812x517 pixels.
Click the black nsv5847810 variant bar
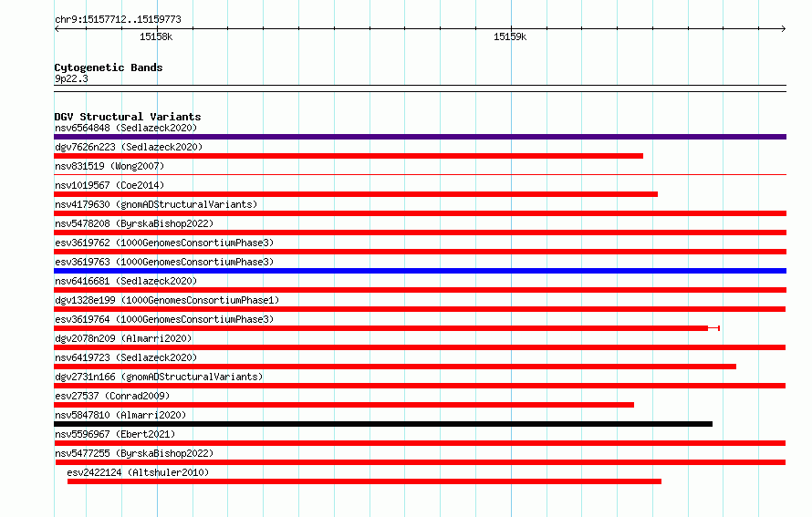click(383, 424)
